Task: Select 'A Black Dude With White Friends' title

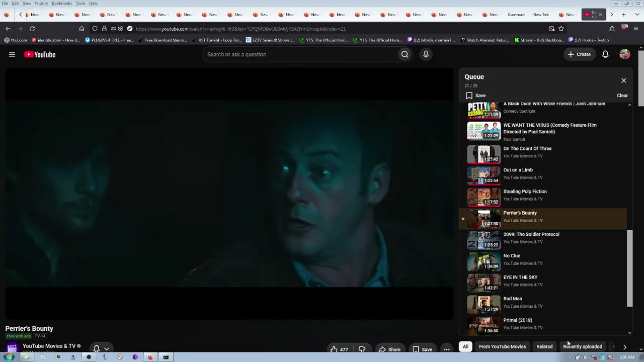Action: 554,104
